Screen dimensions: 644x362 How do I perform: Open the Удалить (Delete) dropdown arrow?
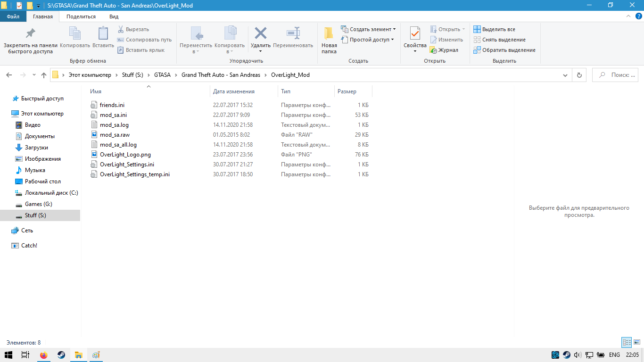(x=261, y=51)
